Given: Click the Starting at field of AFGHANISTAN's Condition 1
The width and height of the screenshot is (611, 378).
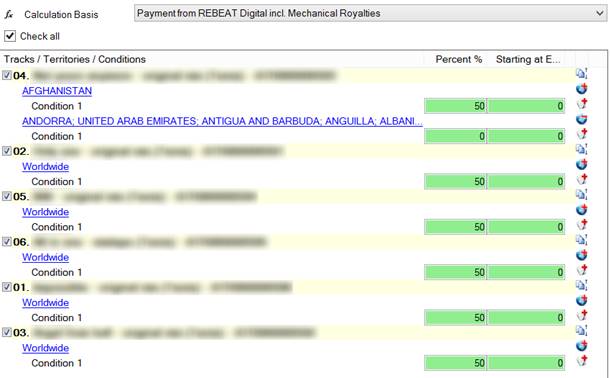Looking at the screenshot, I should pos(526,106).
